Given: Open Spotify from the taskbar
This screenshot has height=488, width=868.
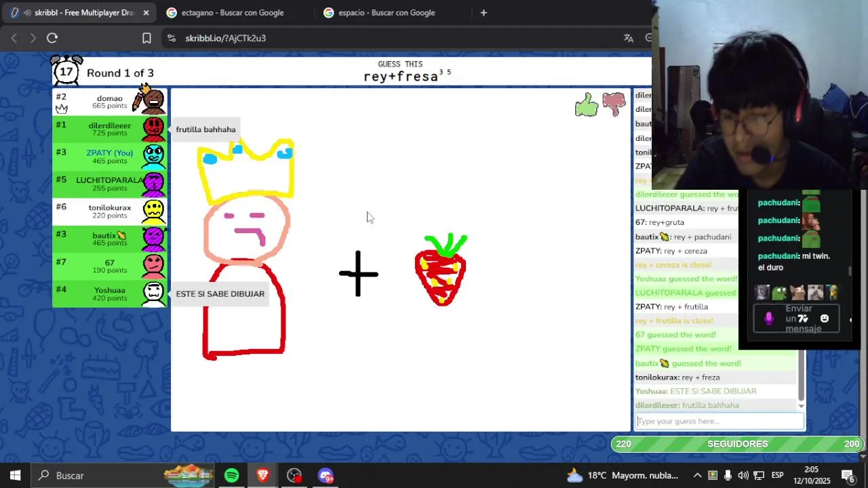Looking at the screenshot, I should point(232,475).
